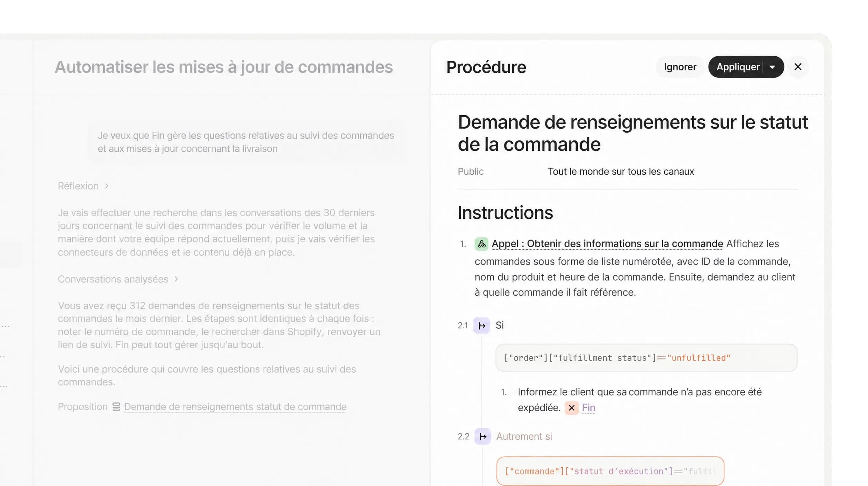
Task: Click the red X icon before Fin
Action: (571, 408)
